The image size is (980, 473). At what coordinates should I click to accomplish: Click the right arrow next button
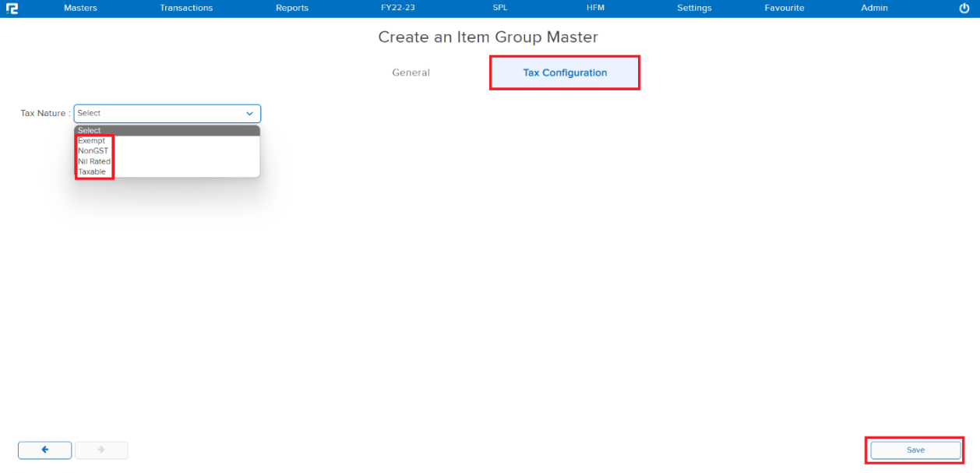pyautogui.click(x=101, y=450)
